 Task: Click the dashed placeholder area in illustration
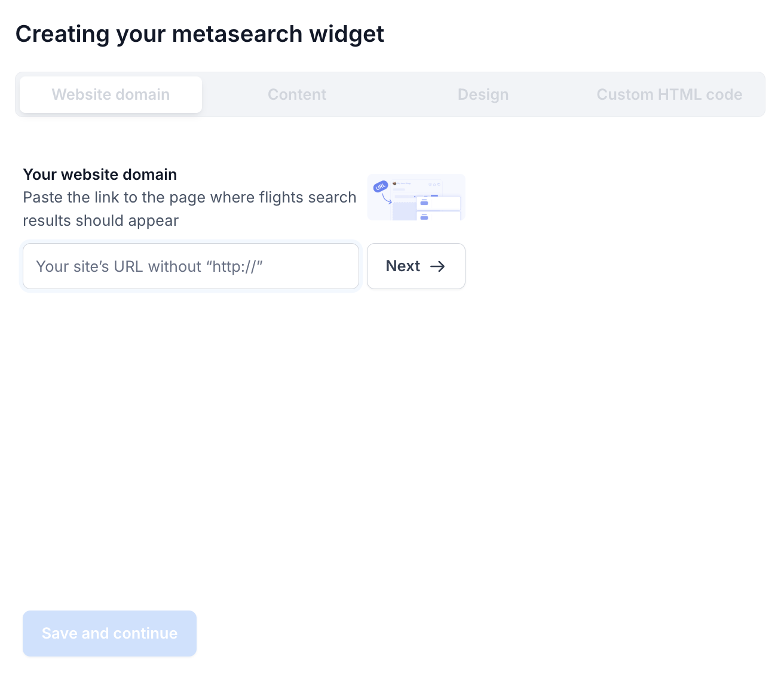click(404, 211)
